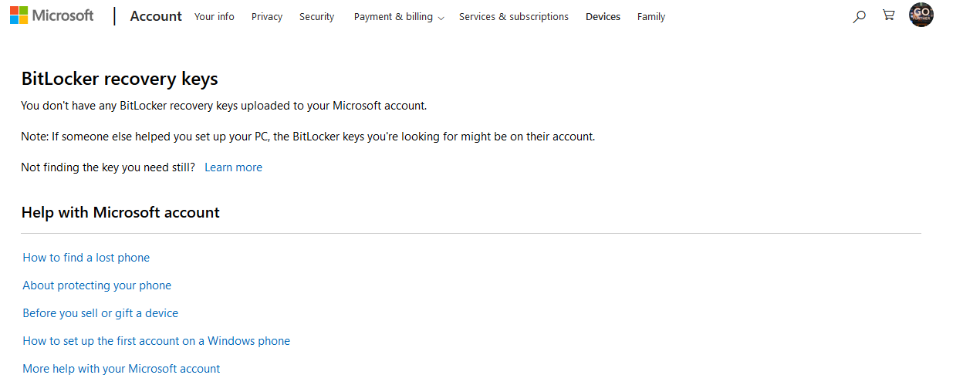This screenshot has width=980, height=385.
Task: Select 'Not finding the key you need still?' text
Action: [108, 167]
